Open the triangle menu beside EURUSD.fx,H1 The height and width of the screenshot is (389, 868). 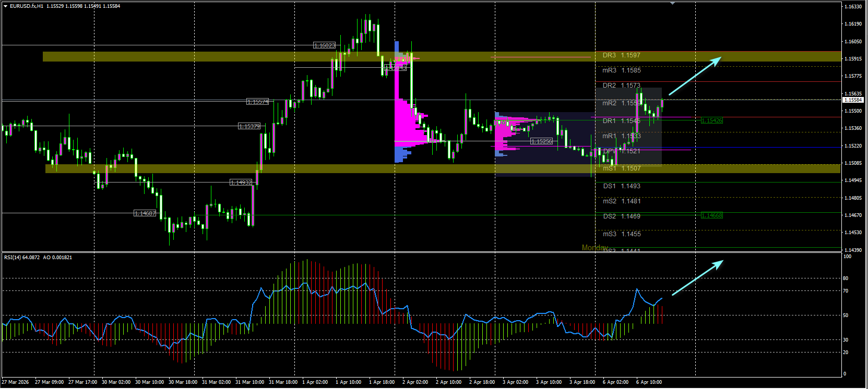click(x=5, y=6)
